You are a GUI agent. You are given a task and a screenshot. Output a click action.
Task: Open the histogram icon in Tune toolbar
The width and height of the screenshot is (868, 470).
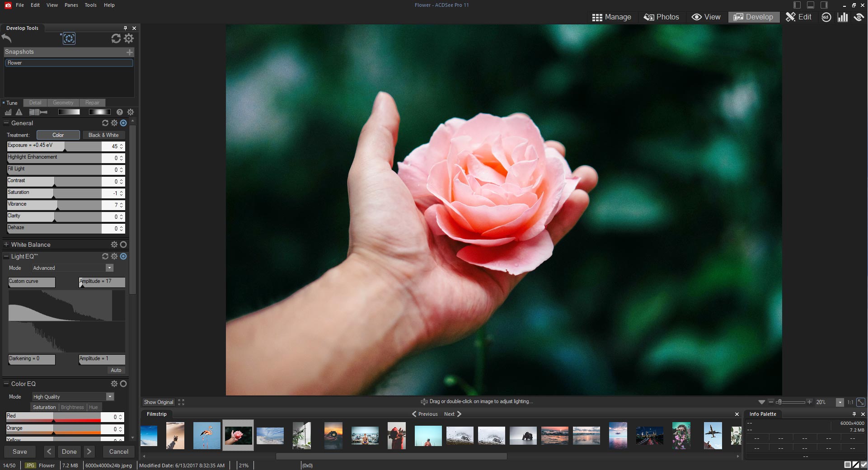pyautogui.click(x=8, y=112)
